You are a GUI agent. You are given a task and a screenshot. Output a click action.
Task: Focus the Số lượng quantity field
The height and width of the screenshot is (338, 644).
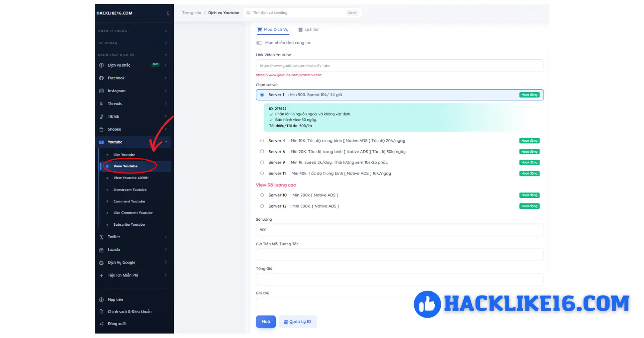tap(400, 230)
